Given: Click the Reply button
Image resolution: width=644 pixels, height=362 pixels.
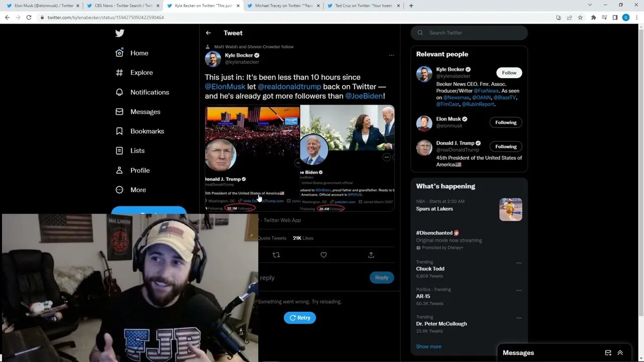Looking at the screenshot, I should pyautogui.click(x=381, y=278).
